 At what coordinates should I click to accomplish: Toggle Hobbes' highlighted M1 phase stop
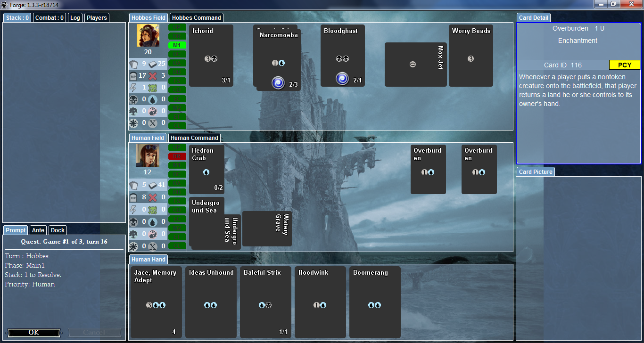(177, 45)
